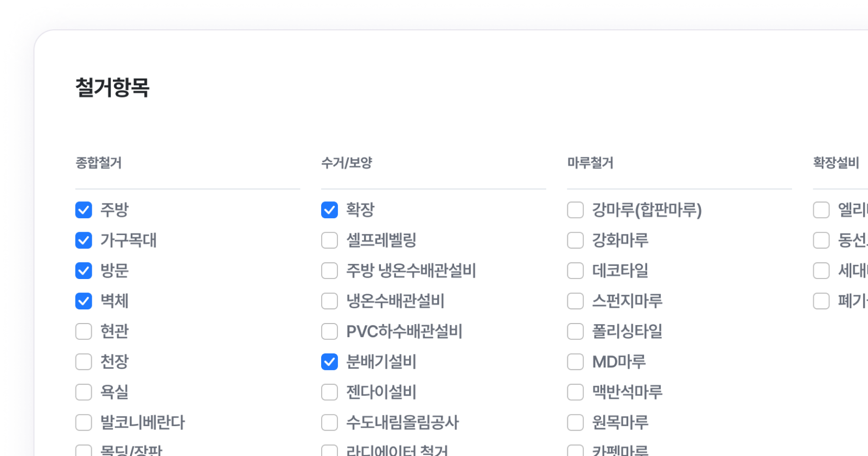Disable the 분배기설비 checkbox
Image resolution: width=868 pixels, height=456 pixels.
tap(329, 362)
